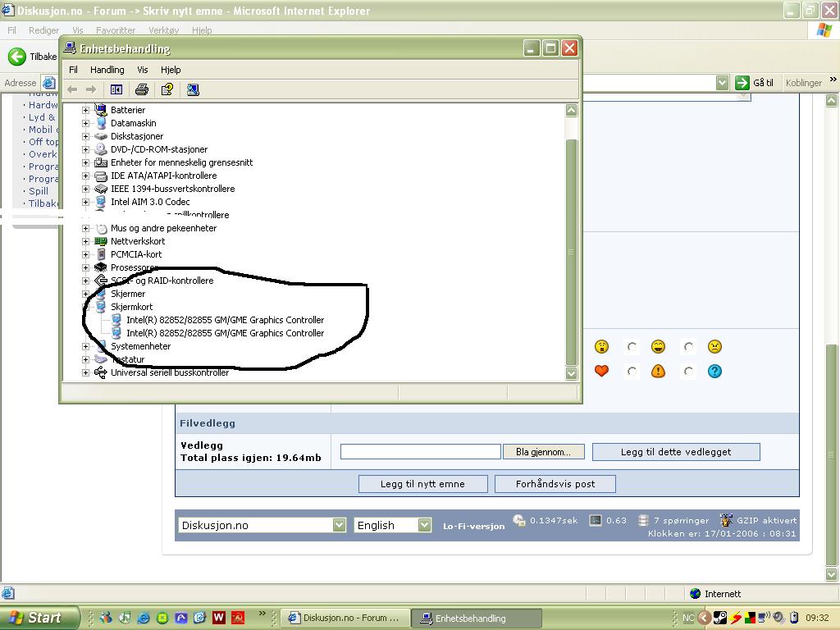Viewport: 840px width, 630px height.
Task: Expand the IEEE 1394-bussvertskontrollere node
Action: tap(85, 189)
